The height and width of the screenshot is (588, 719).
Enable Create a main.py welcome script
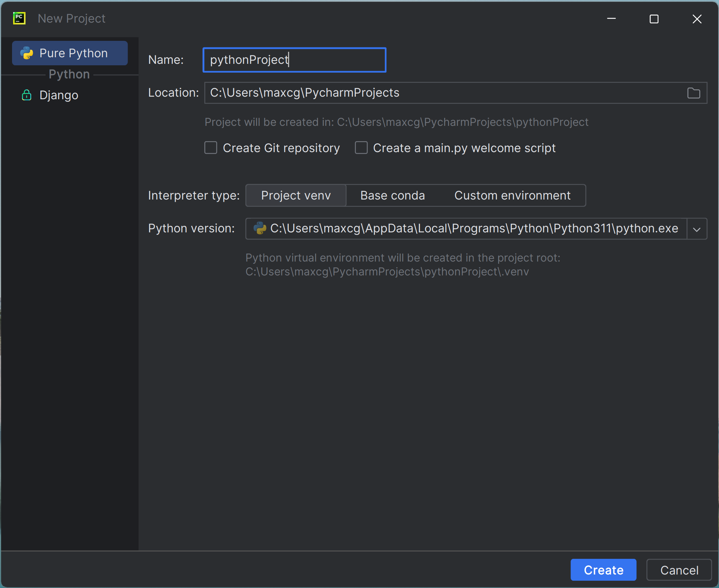[361, 148]
